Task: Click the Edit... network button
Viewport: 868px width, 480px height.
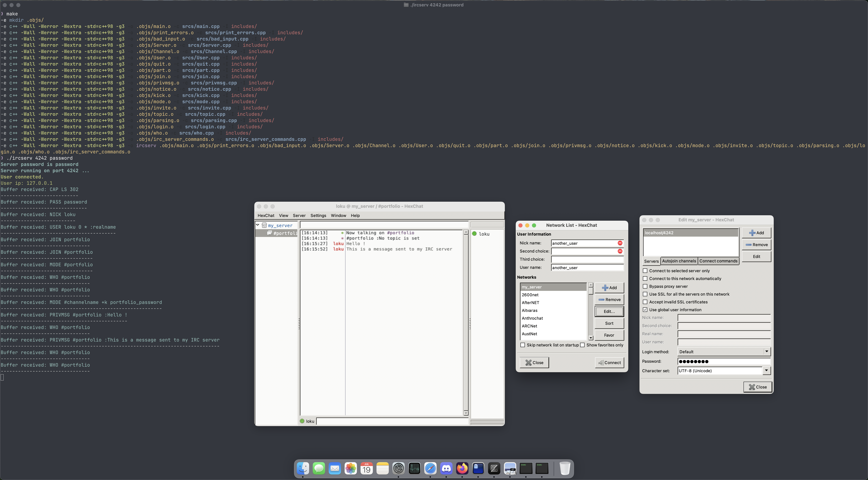Action: 609,311
